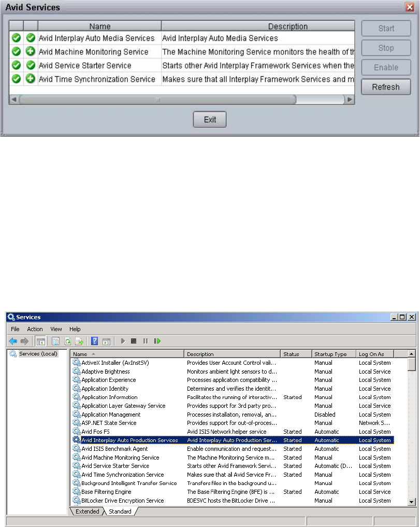The height and width of the screenshot is (527, 420).
Task: Click first green check for Avid Time Synchronization Service
Action: (x=16, y=79)
